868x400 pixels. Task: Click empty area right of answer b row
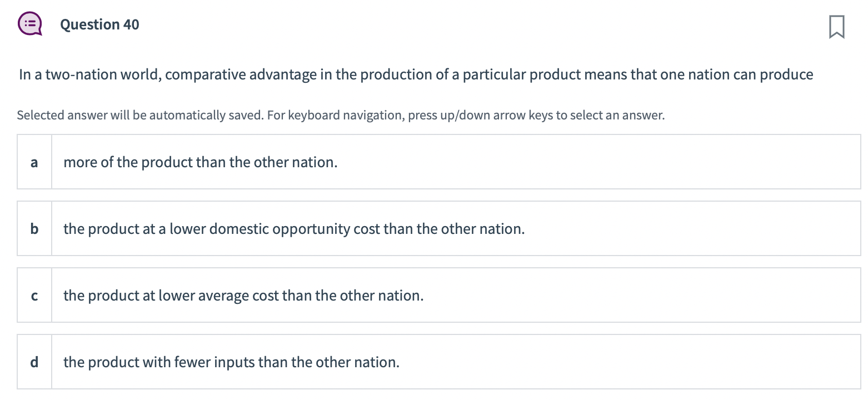pos(695,229)
